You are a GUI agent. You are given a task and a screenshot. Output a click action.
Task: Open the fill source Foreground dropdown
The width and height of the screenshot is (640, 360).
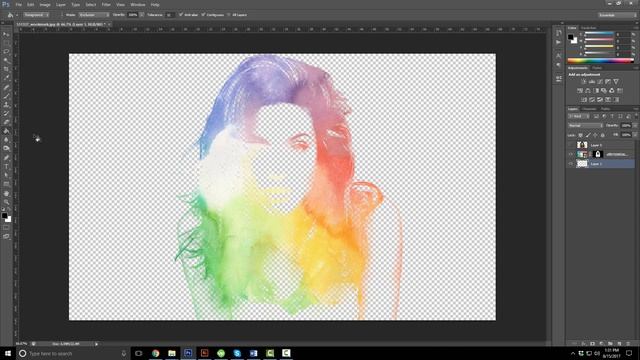click(x=36, y=15)
